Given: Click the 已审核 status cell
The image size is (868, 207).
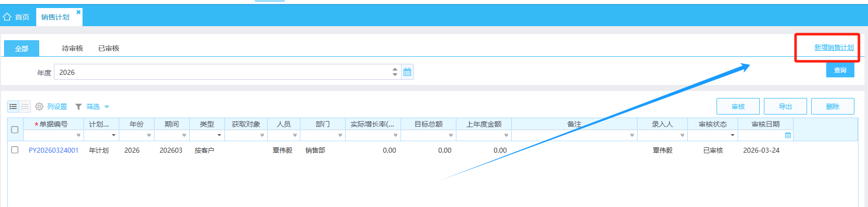Looking at the screenshot, I should 713,150.
